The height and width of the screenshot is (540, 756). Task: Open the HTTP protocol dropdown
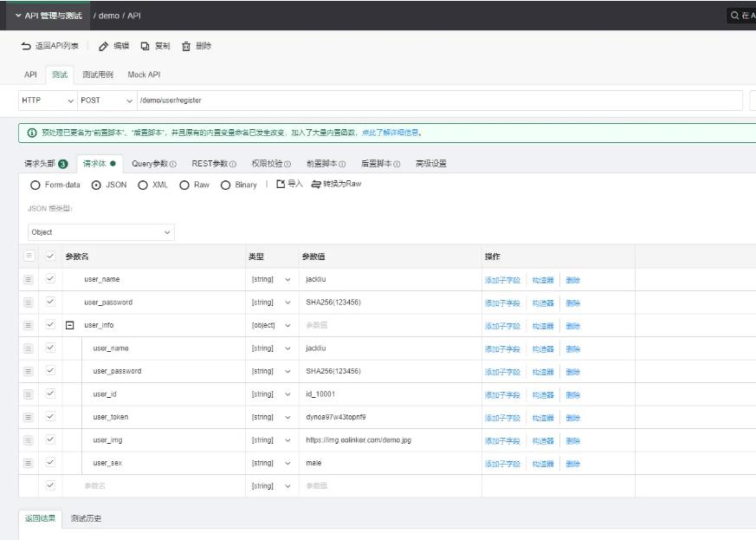(x=47, y=101)
